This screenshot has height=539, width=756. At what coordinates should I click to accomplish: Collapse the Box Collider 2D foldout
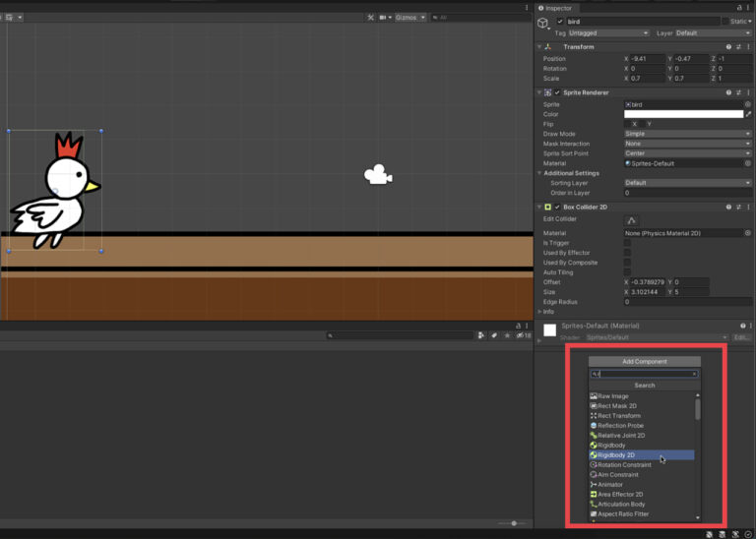(539, 208)
